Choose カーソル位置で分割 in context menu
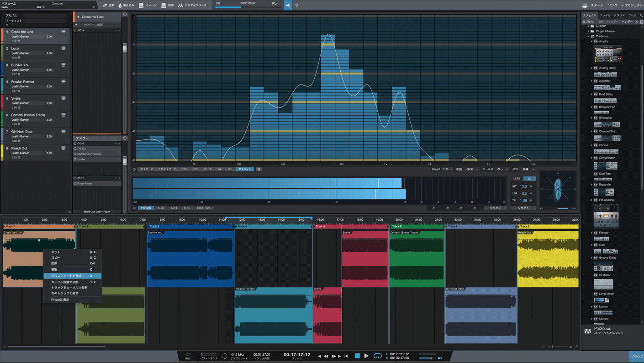Viewport: 644px width, 363px height. [72, 282]
